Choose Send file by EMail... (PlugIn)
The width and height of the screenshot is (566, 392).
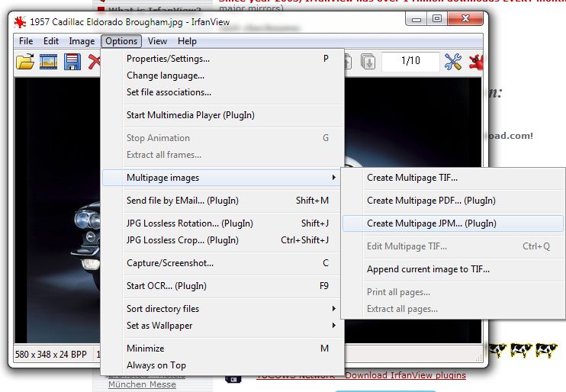[223, 201]
